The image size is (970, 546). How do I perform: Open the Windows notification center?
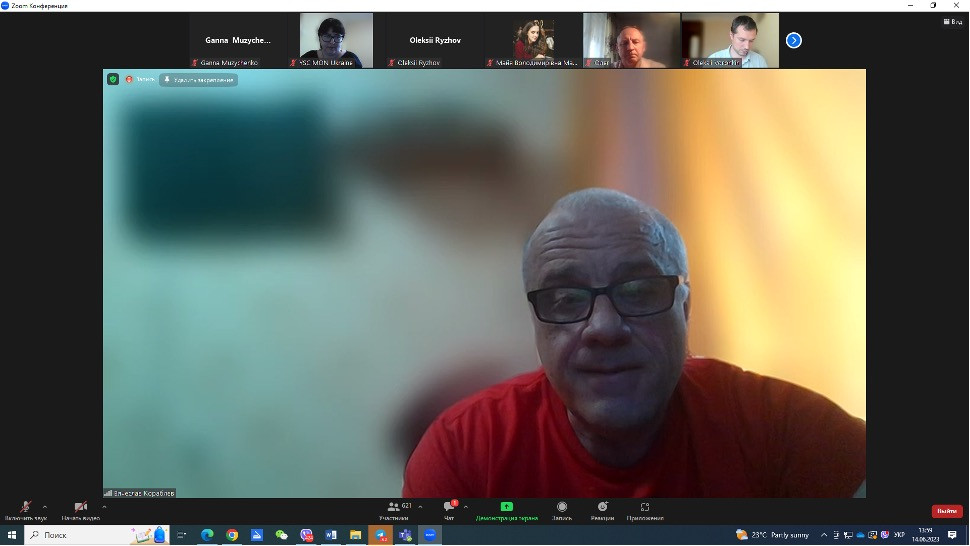(x=952, y=535)
